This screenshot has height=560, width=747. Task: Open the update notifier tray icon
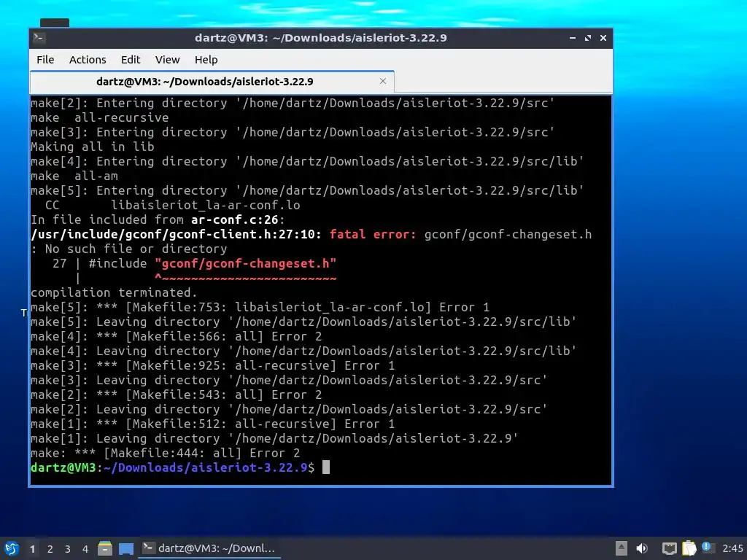708,548
